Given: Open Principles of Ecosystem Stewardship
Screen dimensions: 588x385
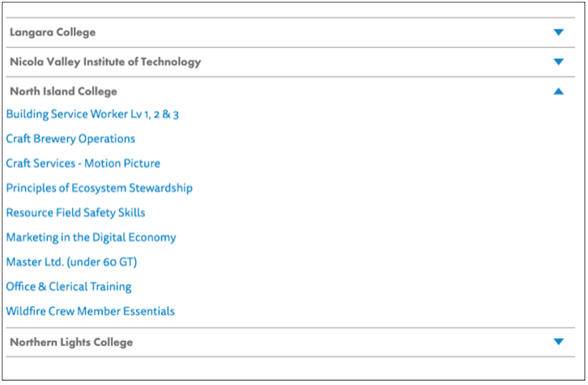Looking at the screenshot, I should (99, 188).
